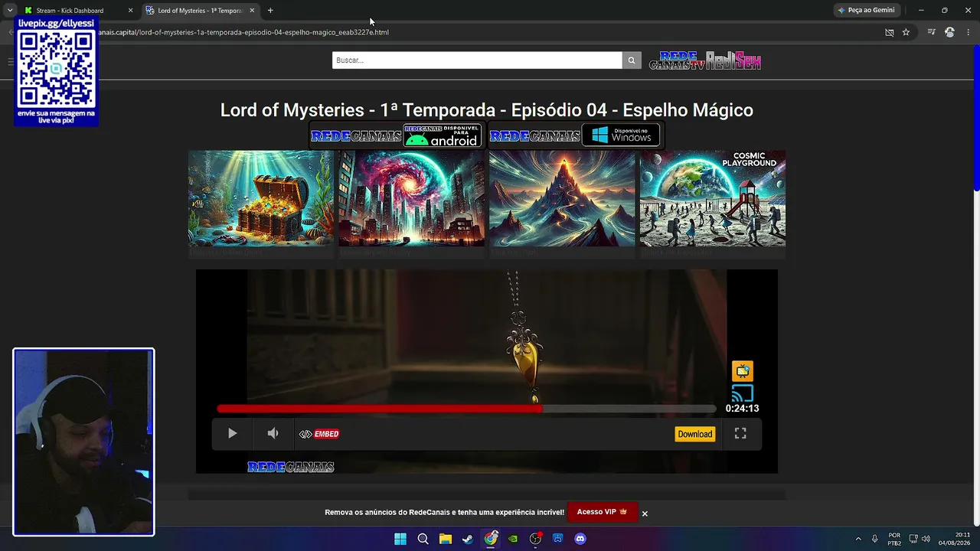Open the Windows Start menu

pos(400,539)
